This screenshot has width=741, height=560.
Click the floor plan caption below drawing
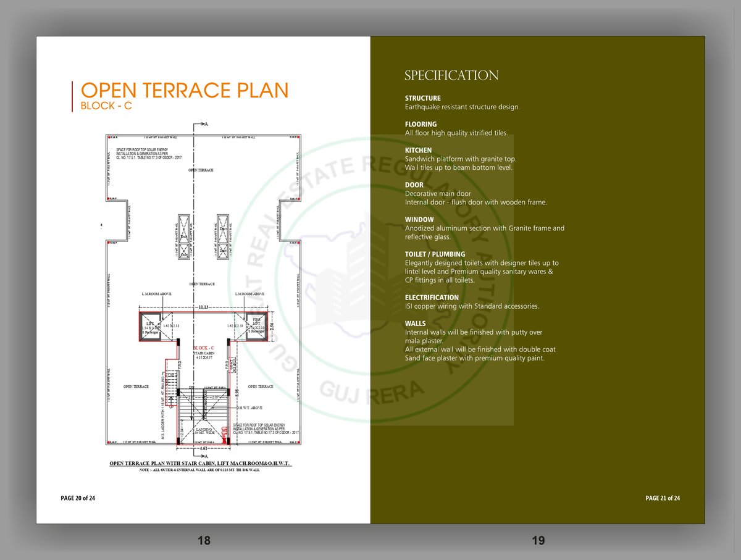point(200,463)
